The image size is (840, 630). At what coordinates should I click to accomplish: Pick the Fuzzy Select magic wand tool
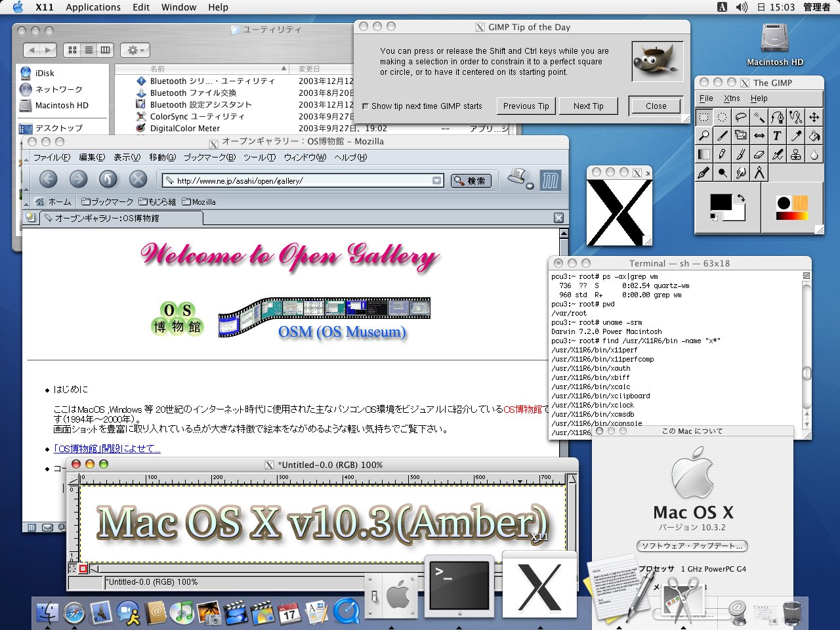point(759,117)
